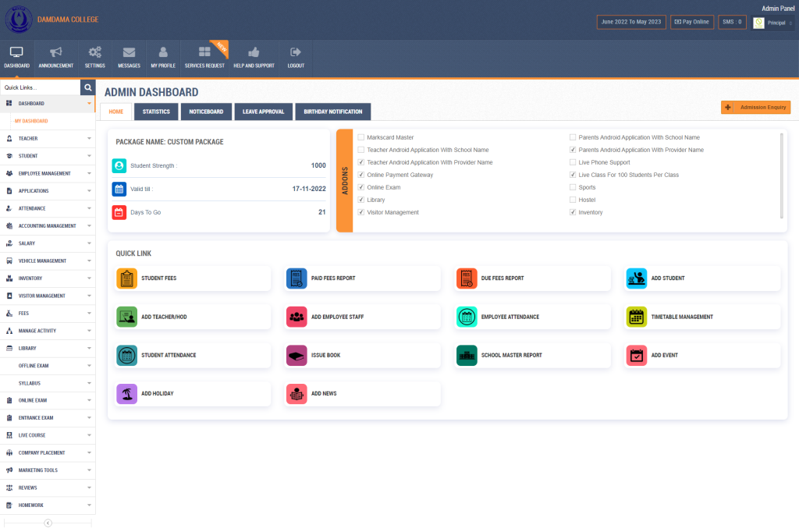Image resolution: width=799 pixels, height=532 pixels.
Task: Click the Admission Enquiry button
Action: tap(755, 107)
